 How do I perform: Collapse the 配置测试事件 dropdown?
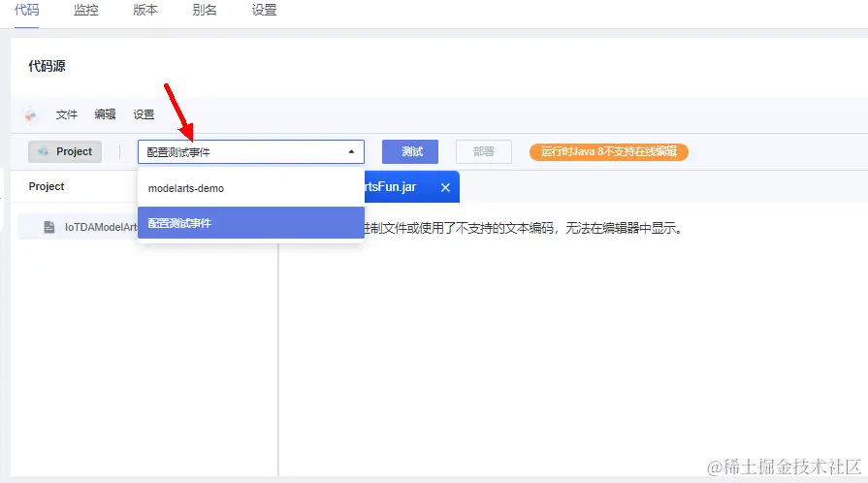click(x=251, y=151)
